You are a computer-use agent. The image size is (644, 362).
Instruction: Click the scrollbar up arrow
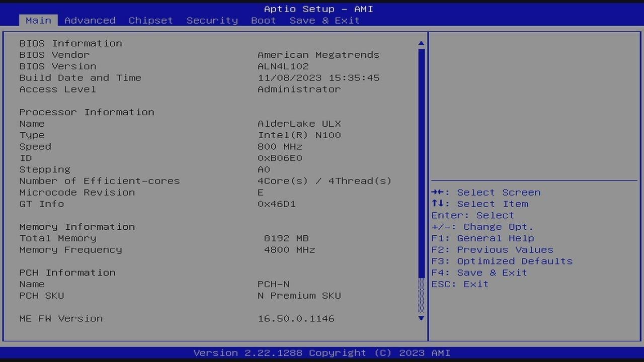click(421, 43)
